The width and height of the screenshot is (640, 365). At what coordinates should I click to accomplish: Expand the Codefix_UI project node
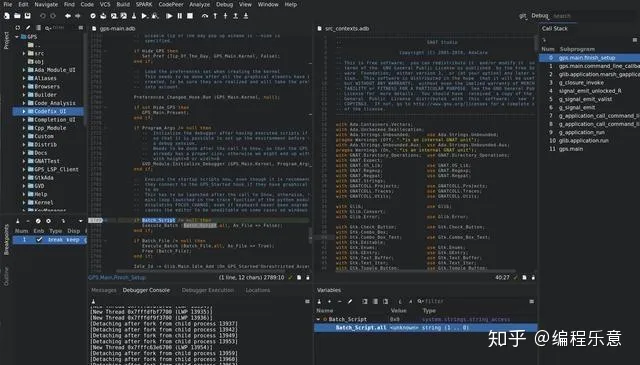pos(24,111)
